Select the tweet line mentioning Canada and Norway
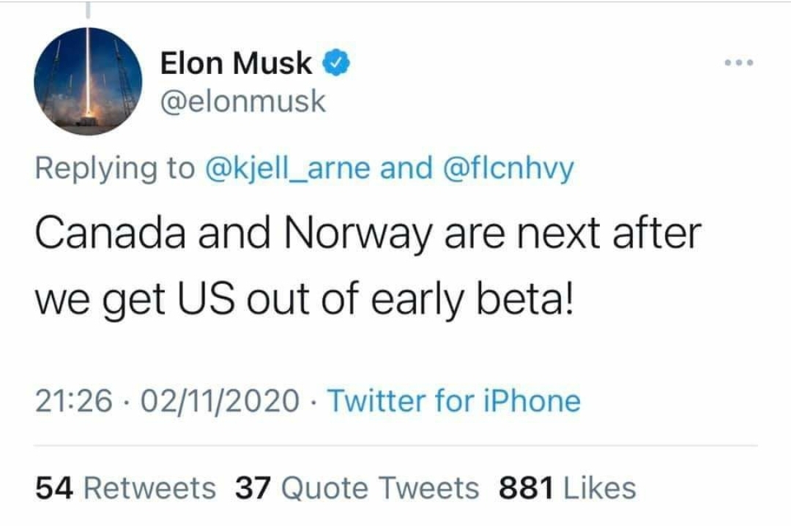The width and height of the screenshot is (791, 532). [x=368, y=233]
